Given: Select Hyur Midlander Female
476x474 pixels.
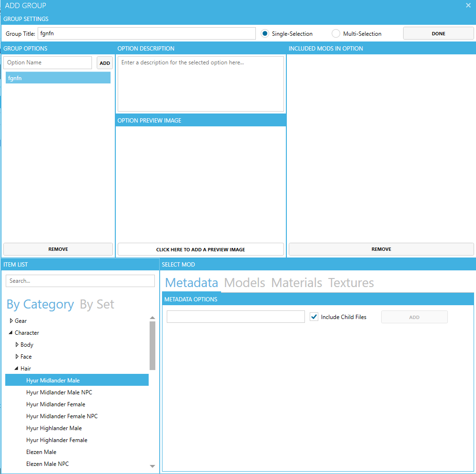Looking at the screenshot, I should pos(56,404).
